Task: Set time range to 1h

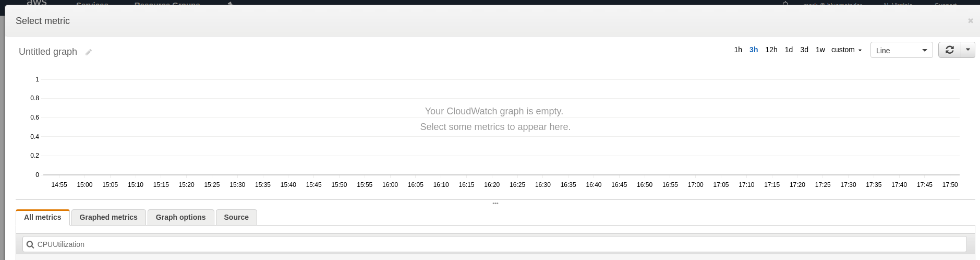Action: 738,50
